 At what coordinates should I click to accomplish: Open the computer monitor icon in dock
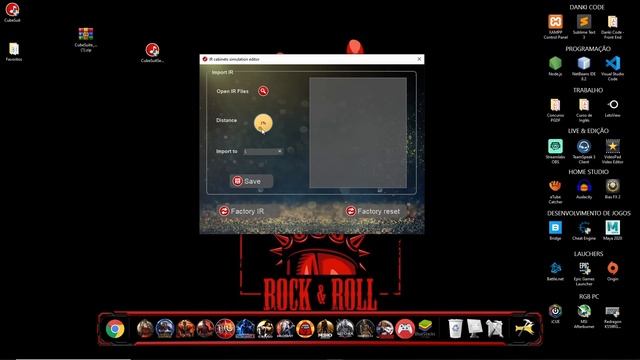pos(475,329)
